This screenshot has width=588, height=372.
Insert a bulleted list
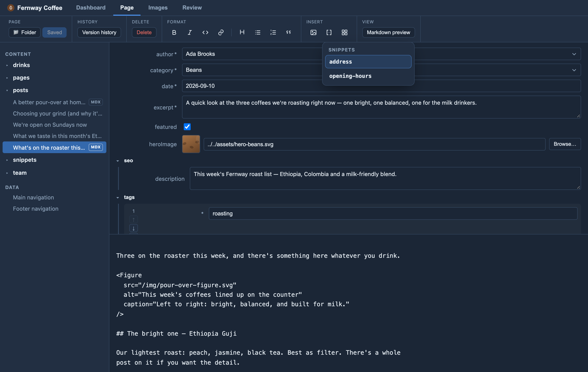(x=258, y=32)
